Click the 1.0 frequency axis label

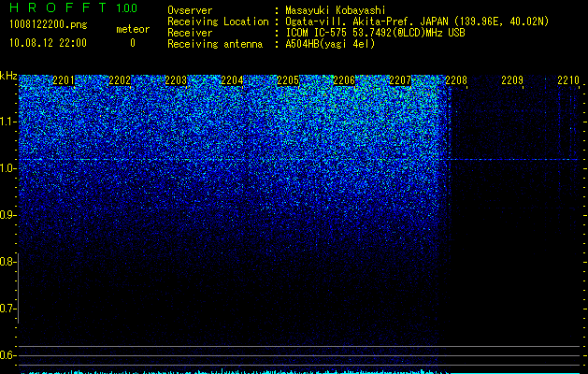pos(7,168)
